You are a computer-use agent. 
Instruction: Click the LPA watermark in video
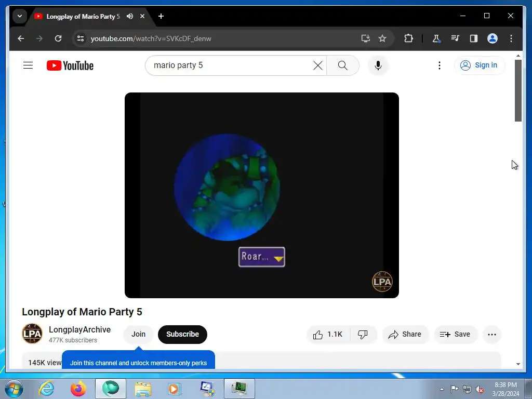pyautogui.click(x=382, y=281)
